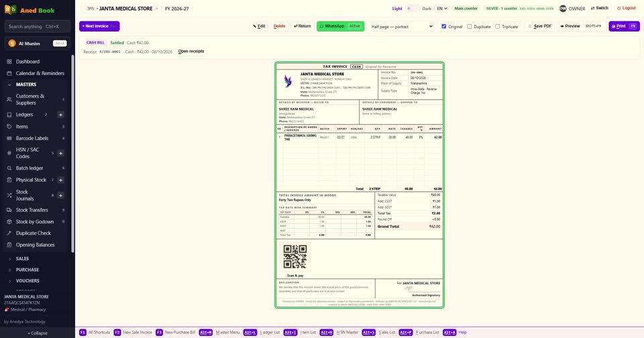Viewport: 644px width, 338px height.
Task: Send invoice via WhatsApp
Action: click(x=340, y=26)
